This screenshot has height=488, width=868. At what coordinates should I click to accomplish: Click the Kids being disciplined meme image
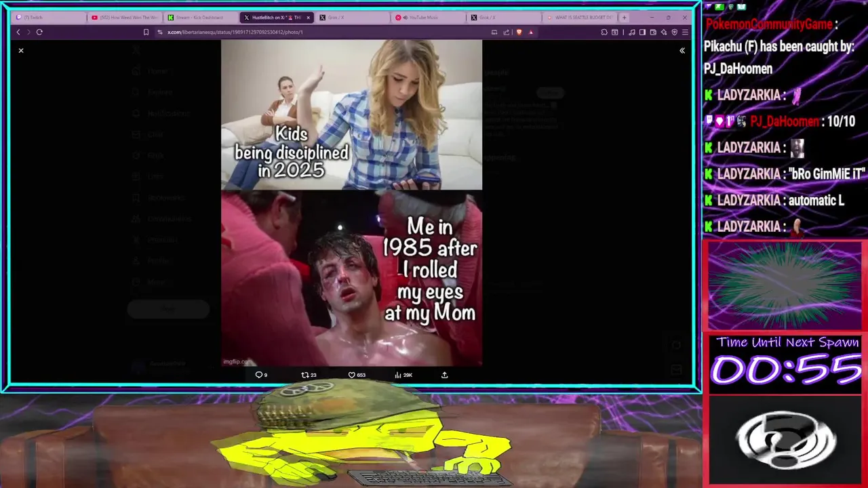pyautogui.click(x=351, y=115)
